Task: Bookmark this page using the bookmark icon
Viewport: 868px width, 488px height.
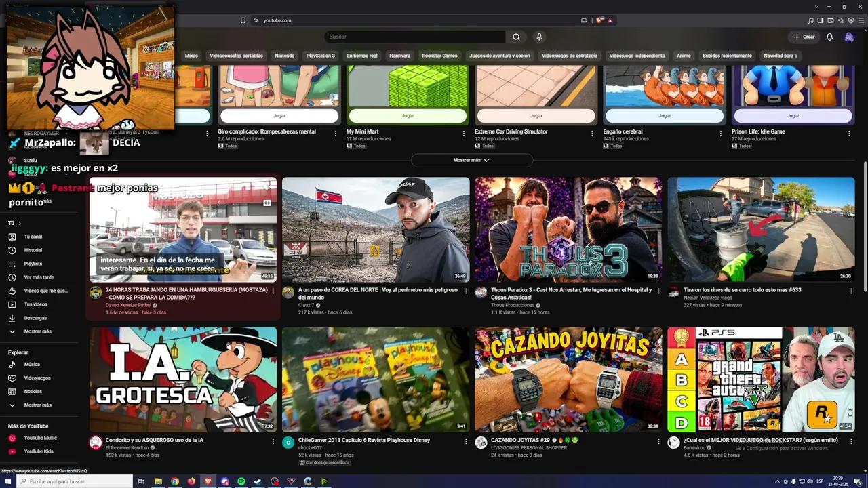Action: click(243, 20)
